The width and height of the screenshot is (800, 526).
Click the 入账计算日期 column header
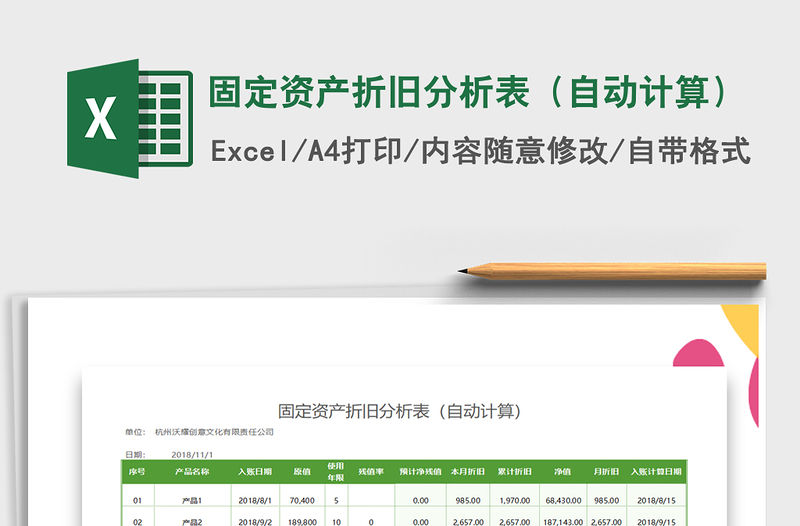[x=656, y=471]
